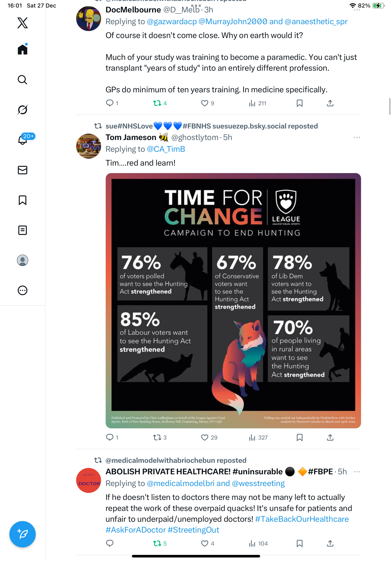Open Profile tab in sidebar
The width and height of the screenshot is (392, 561).
23,260
